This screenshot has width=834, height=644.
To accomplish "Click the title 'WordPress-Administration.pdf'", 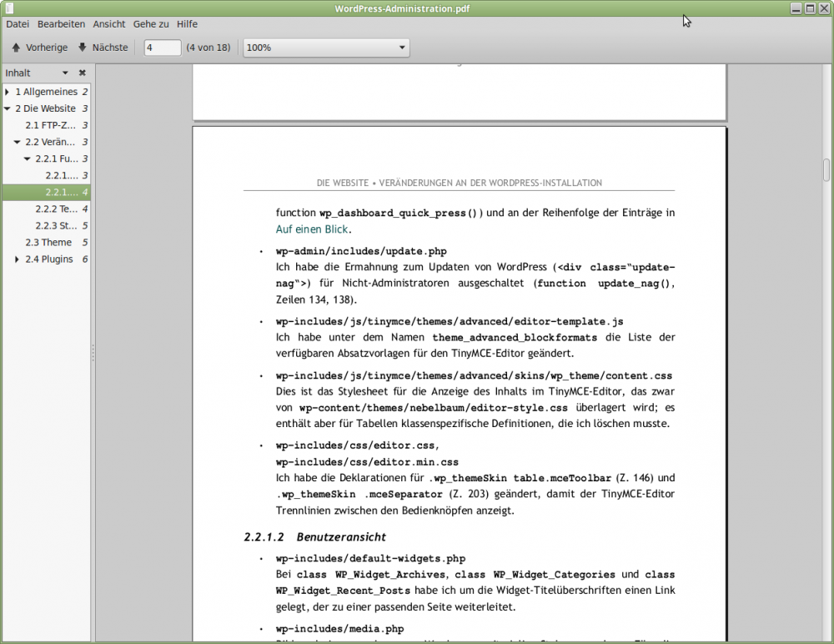I will (402, 8).
